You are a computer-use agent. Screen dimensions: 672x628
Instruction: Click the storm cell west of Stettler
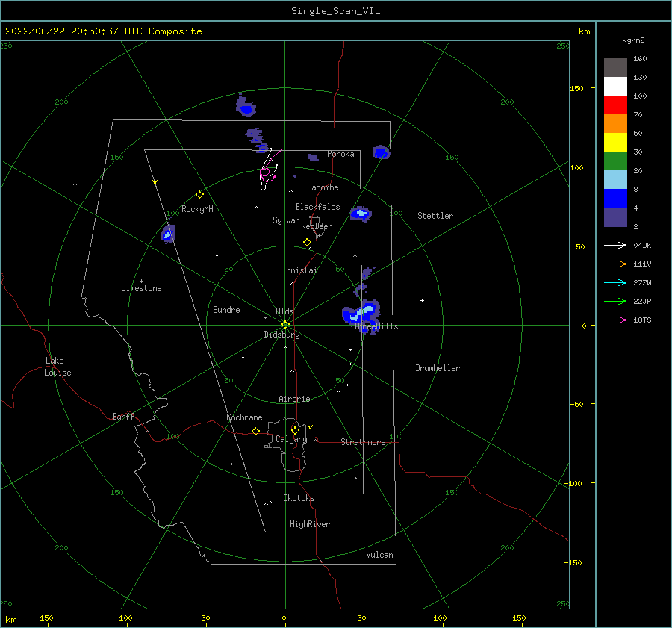(x=361, y=214)
